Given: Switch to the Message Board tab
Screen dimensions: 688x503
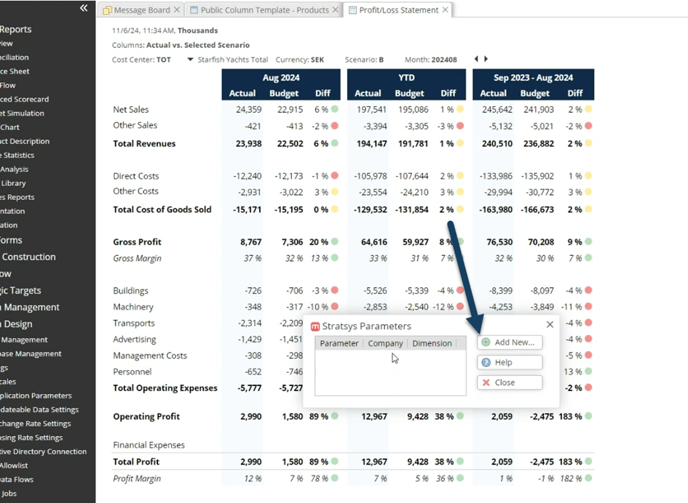Looking at the screenshot, I should click(x=139, y=10).
